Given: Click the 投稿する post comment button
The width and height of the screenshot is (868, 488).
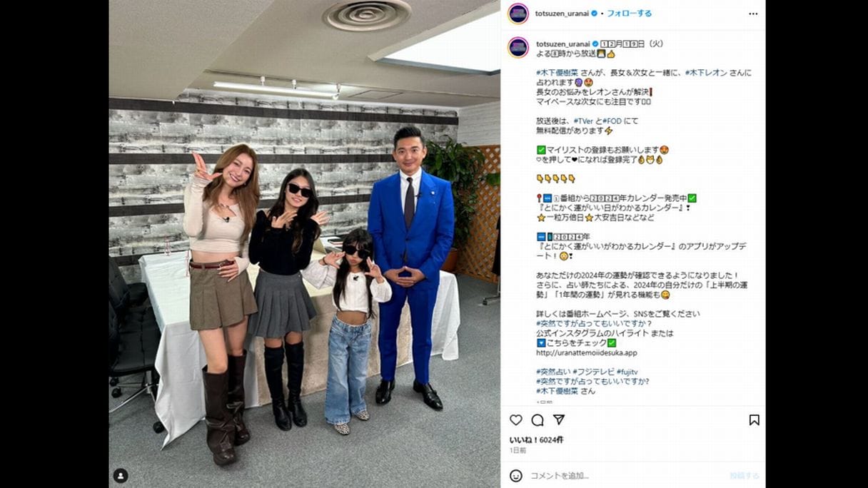Looking at the screenshot, I should click(x=745, y=475).
